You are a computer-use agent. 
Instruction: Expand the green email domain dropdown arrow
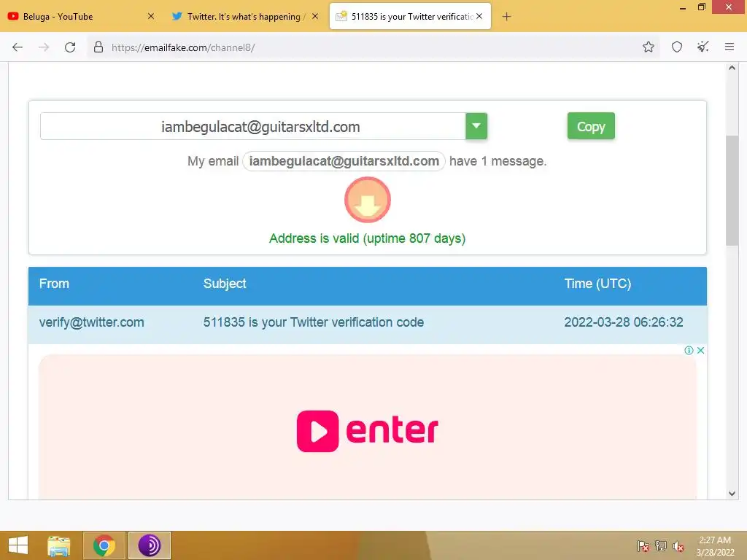476,126
